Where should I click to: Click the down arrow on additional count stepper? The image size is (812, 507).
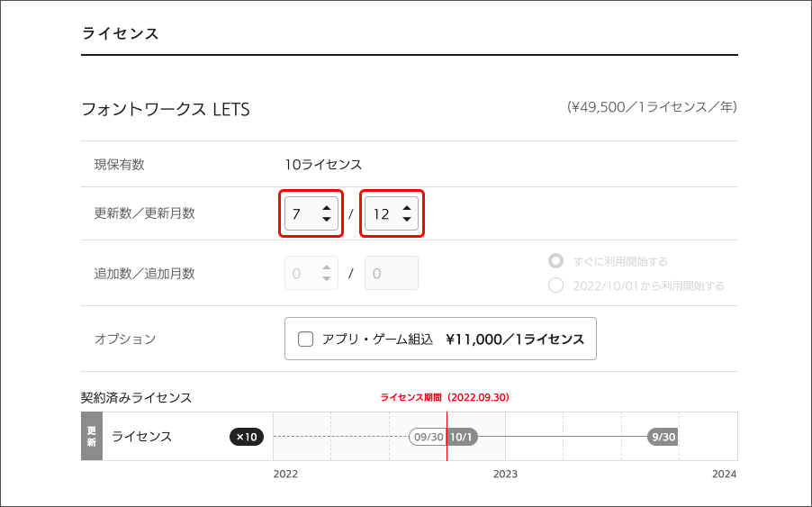tap(326, 279)
